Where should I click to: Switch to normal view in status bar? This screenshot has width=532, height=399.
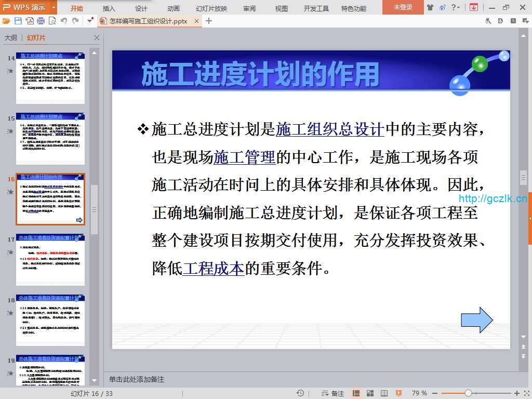[x=356, y=393]
